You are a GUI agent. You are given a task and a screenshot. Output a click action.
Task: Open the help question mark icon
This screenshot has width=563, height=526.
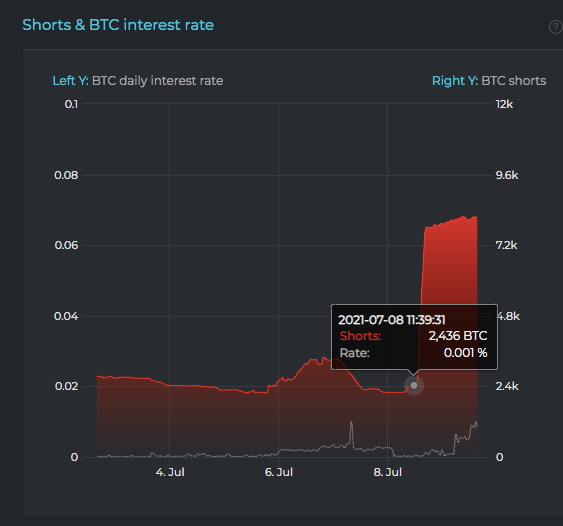tap(556, 27)
